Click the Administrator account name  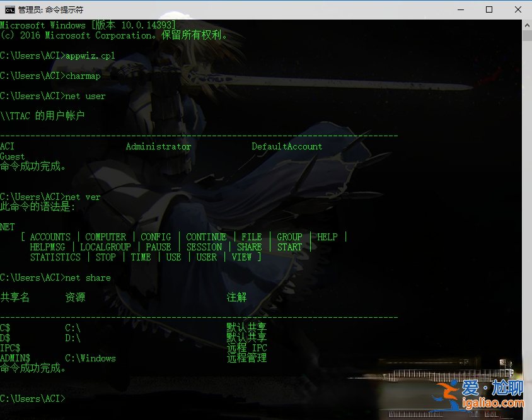click(158, 146)
